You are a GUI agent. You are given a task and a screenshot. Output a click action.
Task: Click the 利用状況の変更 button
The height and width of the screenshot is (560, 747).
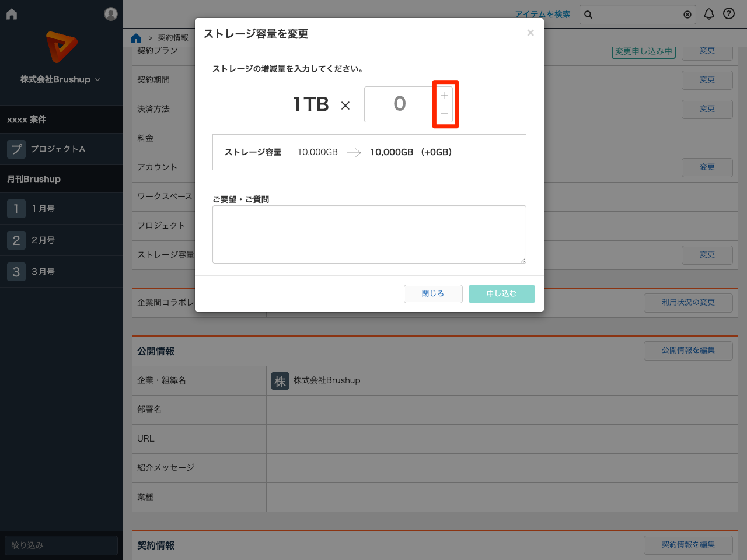tap(688, 303)
